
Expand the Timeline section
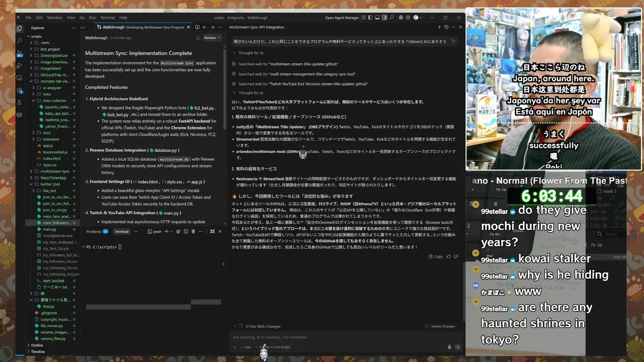38,351
